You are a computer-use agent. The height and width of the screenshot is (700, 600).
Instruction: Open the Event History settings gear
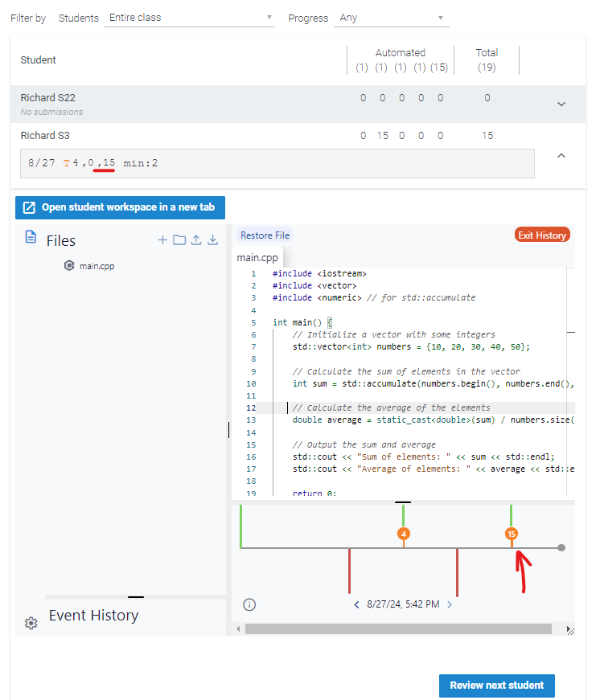coord(31,623)
